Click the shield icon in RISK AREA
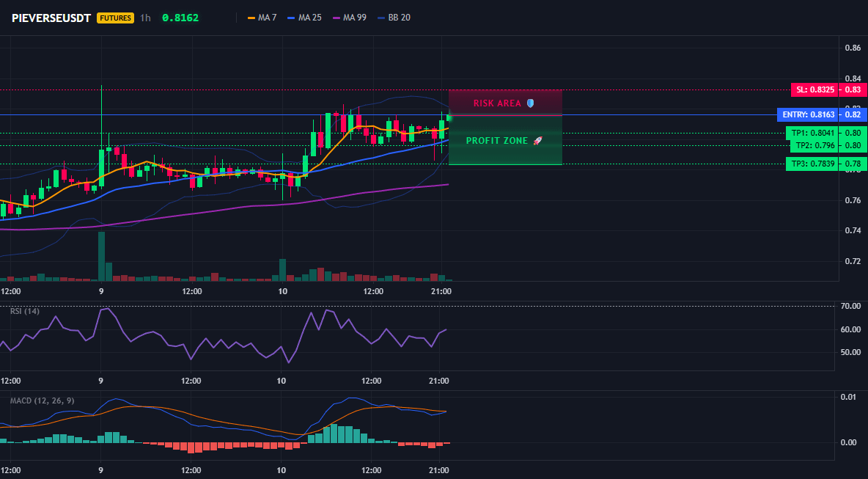Viewport: 868px width, 479px height. click(x=530, y=103)
